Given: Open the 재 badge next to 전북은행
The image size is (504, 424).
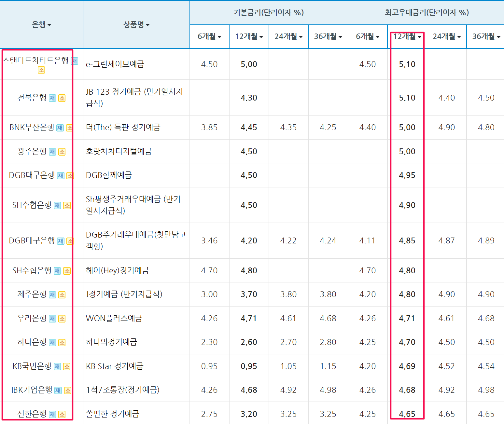Looking at the screenshot, I should pos(52,98).
